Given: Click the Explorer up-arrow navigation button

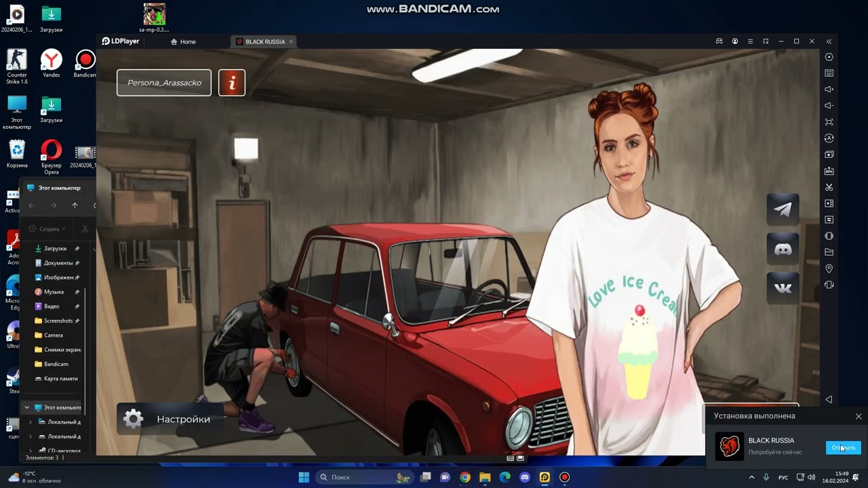Looking at the screenshot, I should [75, 205].
